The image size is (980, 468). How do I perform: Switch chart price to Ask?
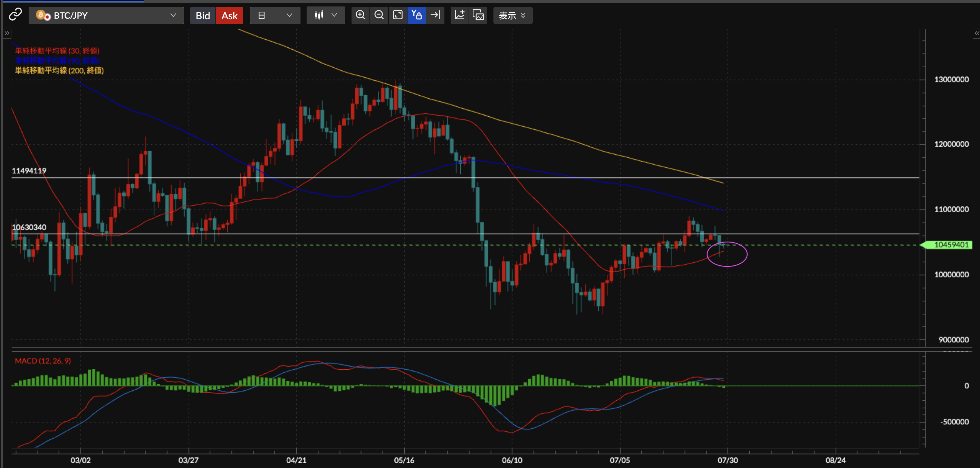229,16
